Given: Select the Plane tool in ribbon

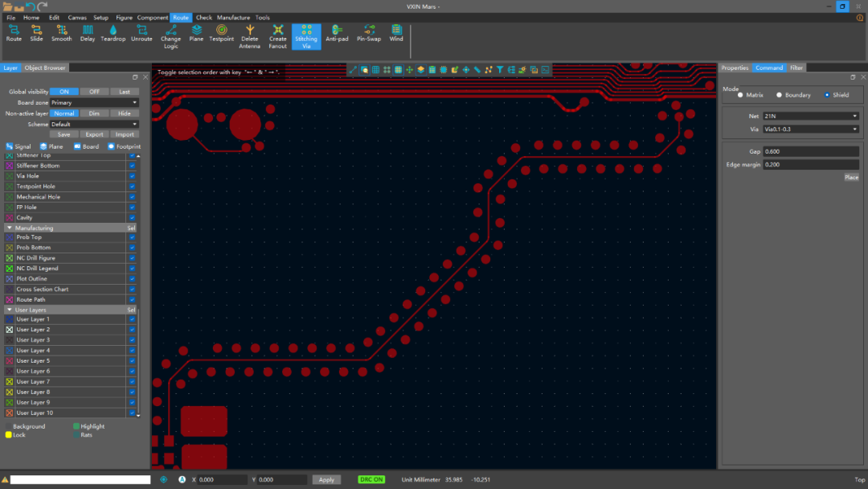Looking at the screenshot, I should pyautogui.click(x=197, y=34).
